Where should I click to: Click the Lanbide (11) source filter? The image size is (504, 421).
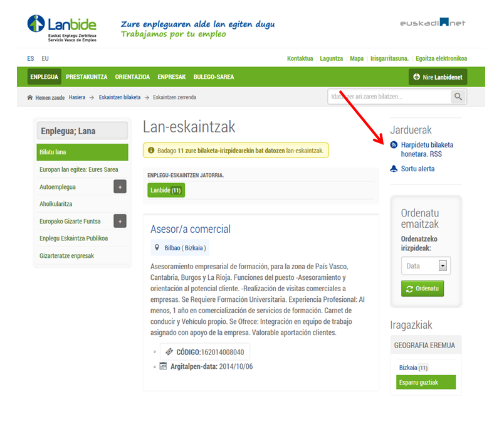tap(166, 190)
